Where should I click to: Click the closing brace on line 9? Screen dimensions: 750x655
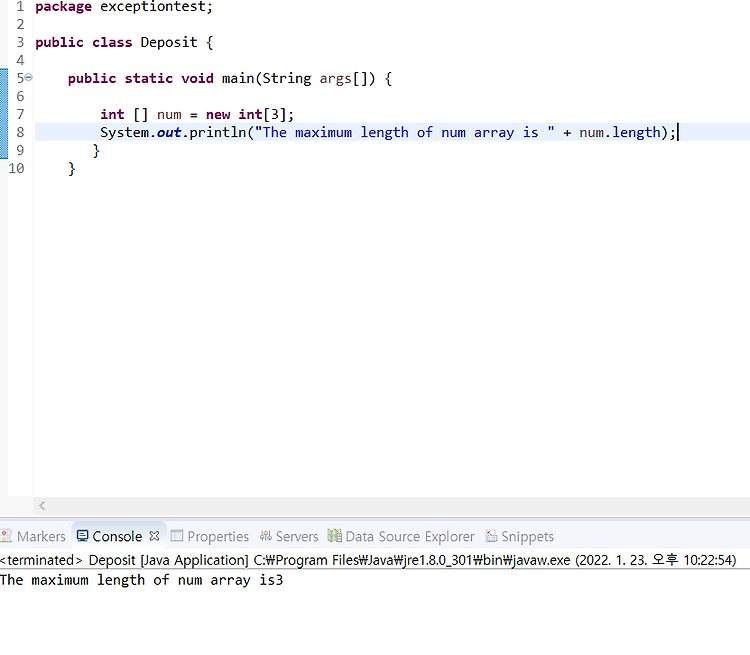click(96, 150)
